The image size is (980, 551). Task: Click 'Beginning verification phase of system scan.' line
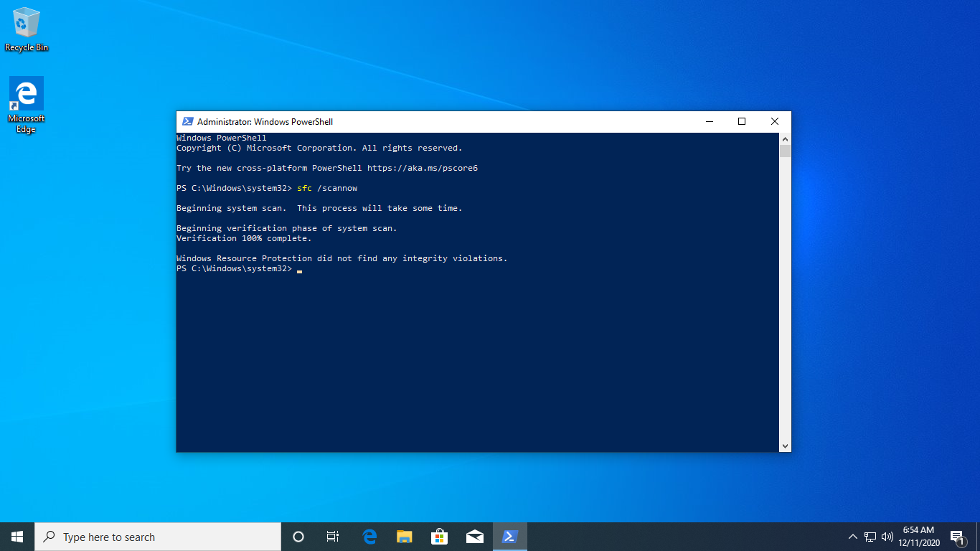click(287, 228)
